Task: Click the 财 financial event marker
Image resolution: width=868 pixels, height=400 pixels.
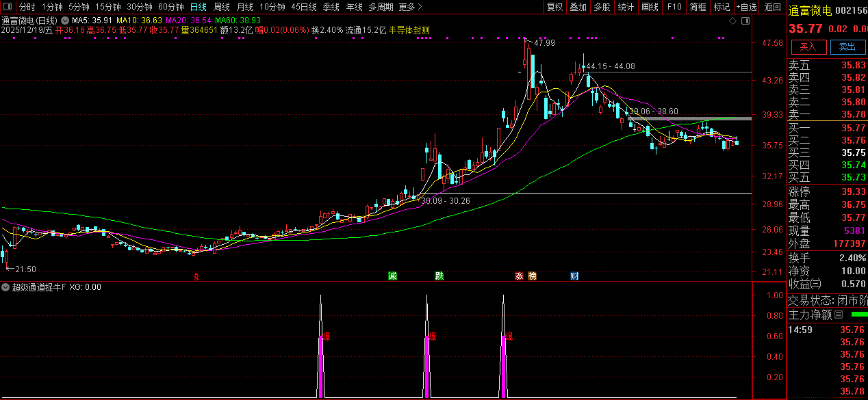Action: click(x=575, y=276)
